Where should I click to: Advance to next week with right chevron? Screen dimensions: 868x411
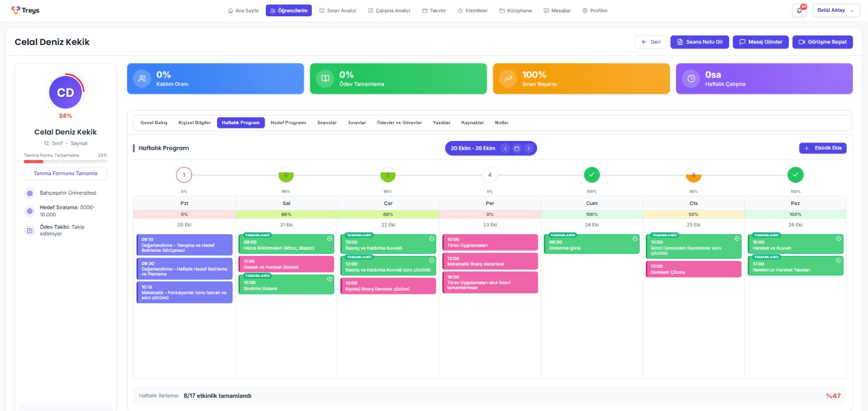pos(528,149)
